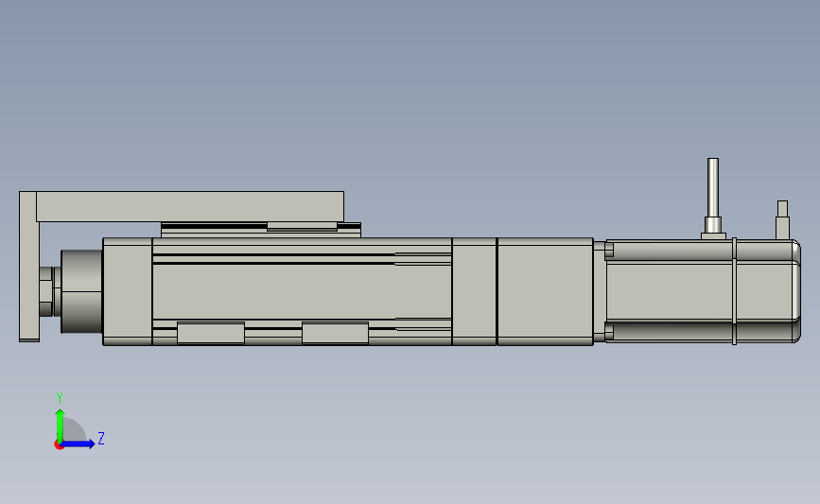820x504 pixels.
Task: Select the long horizontal top plate
Action: (x=190, y=206)
